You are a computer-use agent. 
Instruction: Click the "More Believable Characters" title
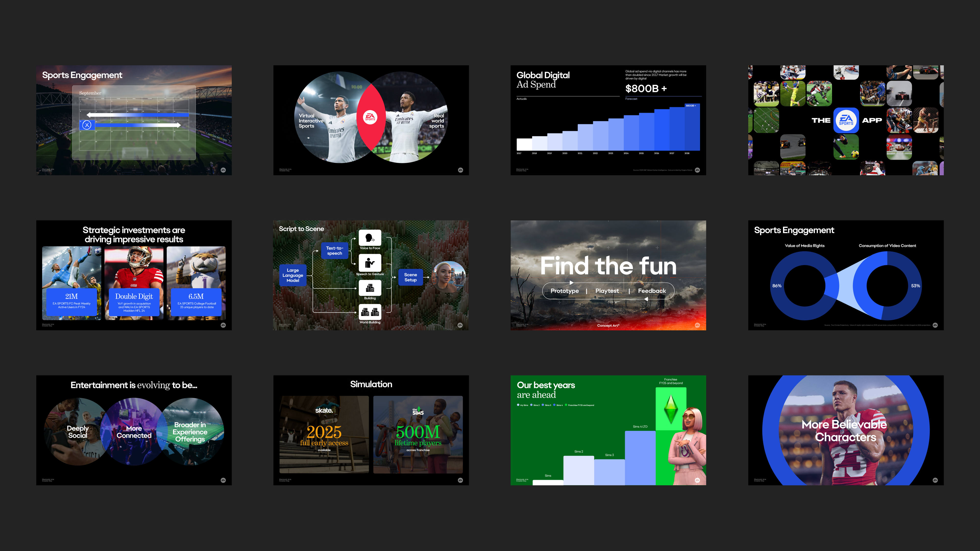pos(844,431)
